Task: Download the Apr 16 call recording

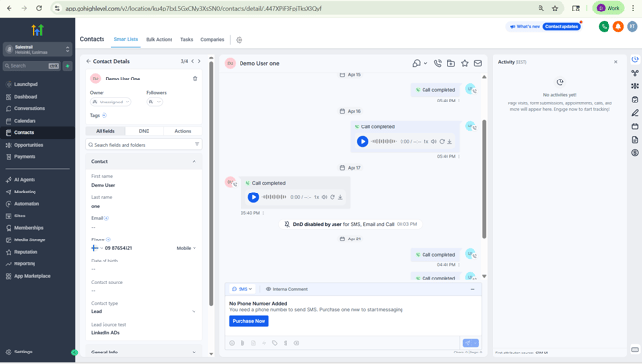Action: tap(449, 141)
